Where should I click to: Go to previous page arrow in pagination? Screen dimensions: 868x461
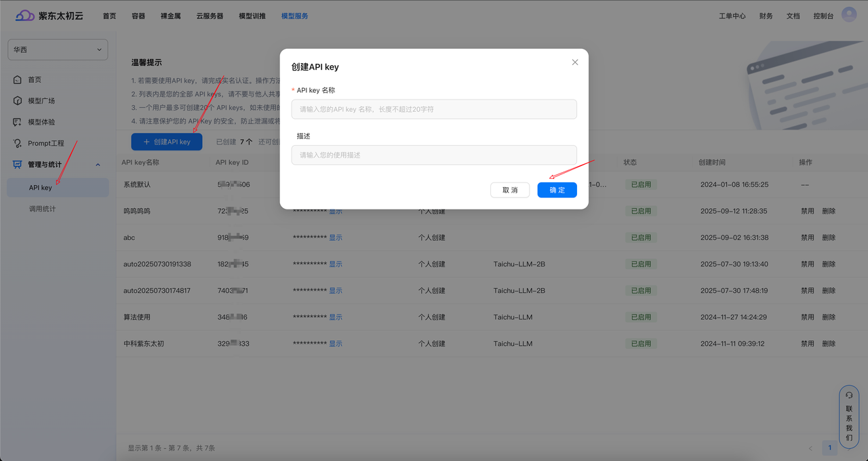(x=810, y=448)
